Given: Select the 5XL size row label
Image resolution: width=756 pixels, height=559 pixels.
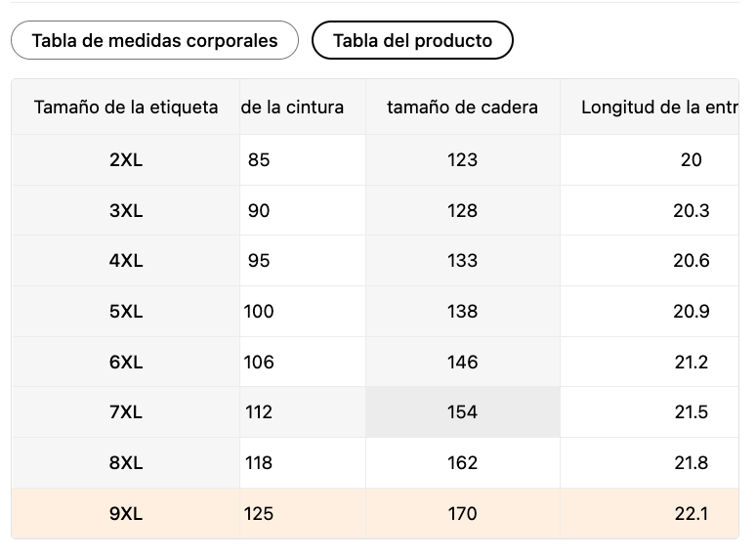Looking at the screenshot, I should pyautogui.click(x=126, y=312).
